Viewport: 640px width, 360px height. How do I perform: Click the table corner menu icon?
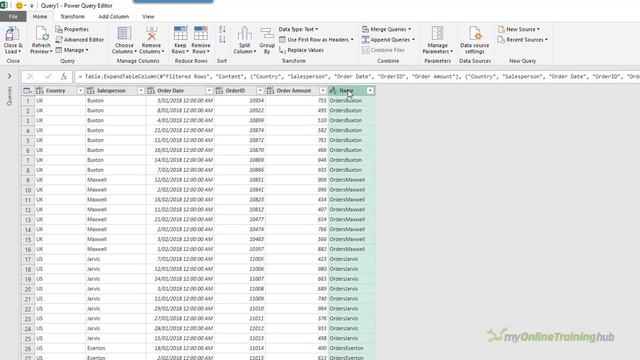coord(27,91)
